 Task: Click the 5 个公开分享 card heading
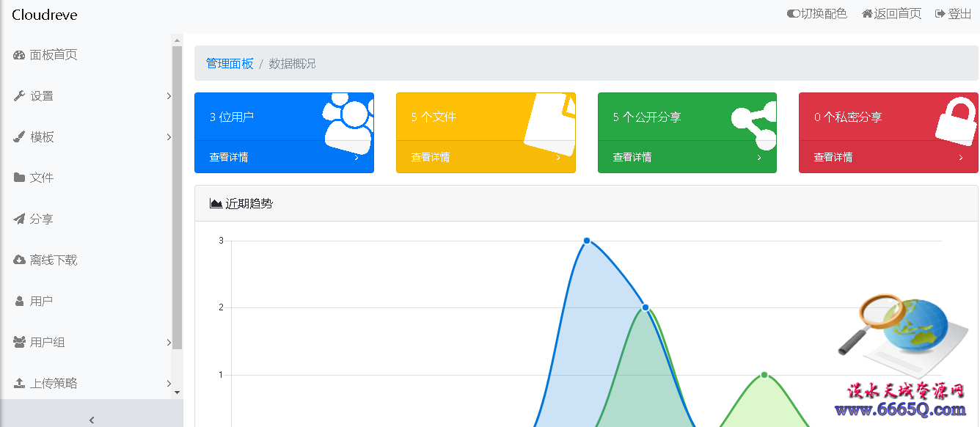pyautogui.click(x=647, y=117)
